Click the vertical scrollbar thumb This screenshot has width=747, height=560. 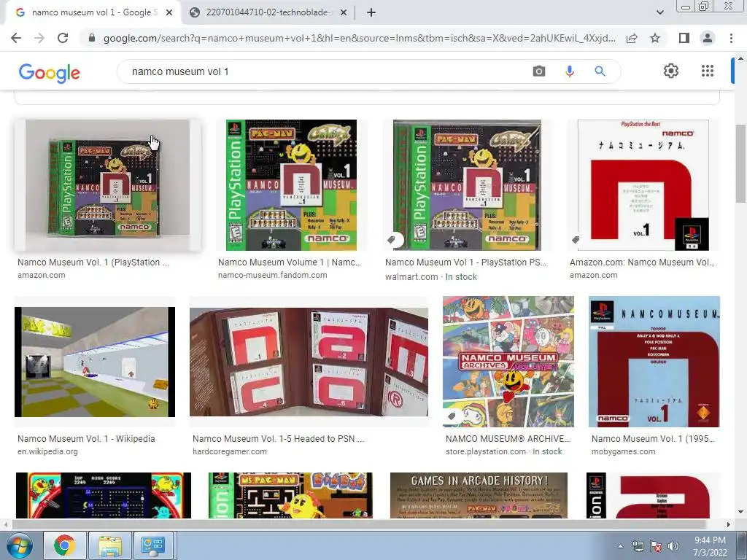740,163
